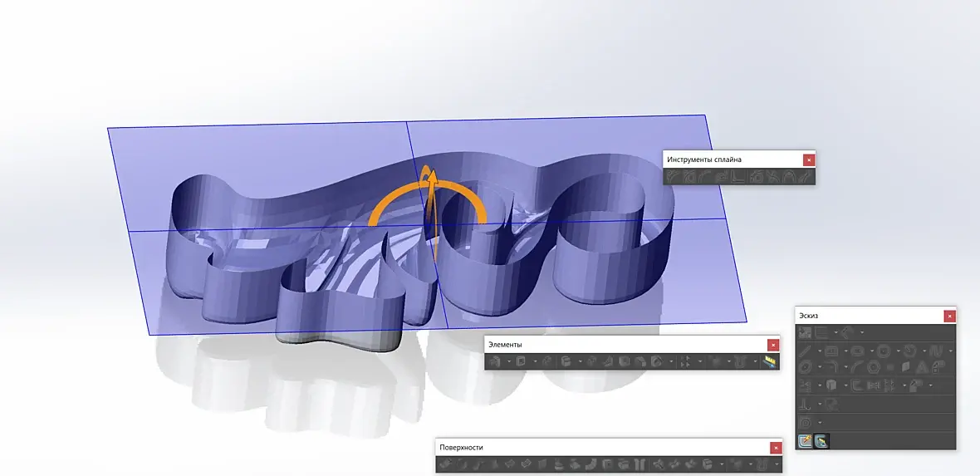Select the Arc sketch tool

(909, 351)
